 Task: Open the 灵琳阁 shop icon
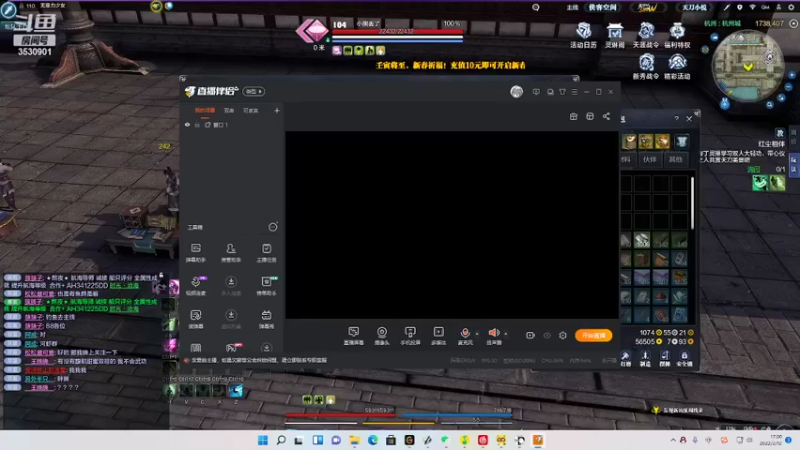pyautogui.click(x=614, y=36)
